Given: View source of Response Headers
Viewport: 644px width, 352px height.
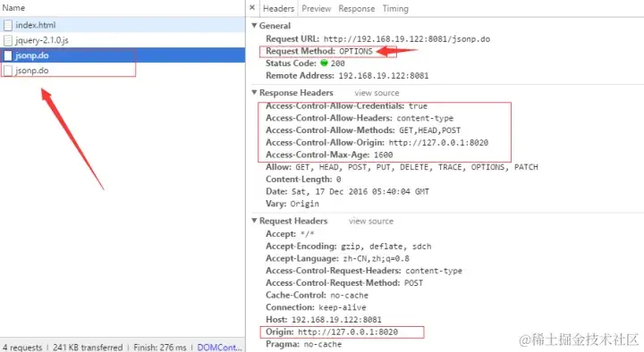Looking at the screenshot, I should click(377, 93).
